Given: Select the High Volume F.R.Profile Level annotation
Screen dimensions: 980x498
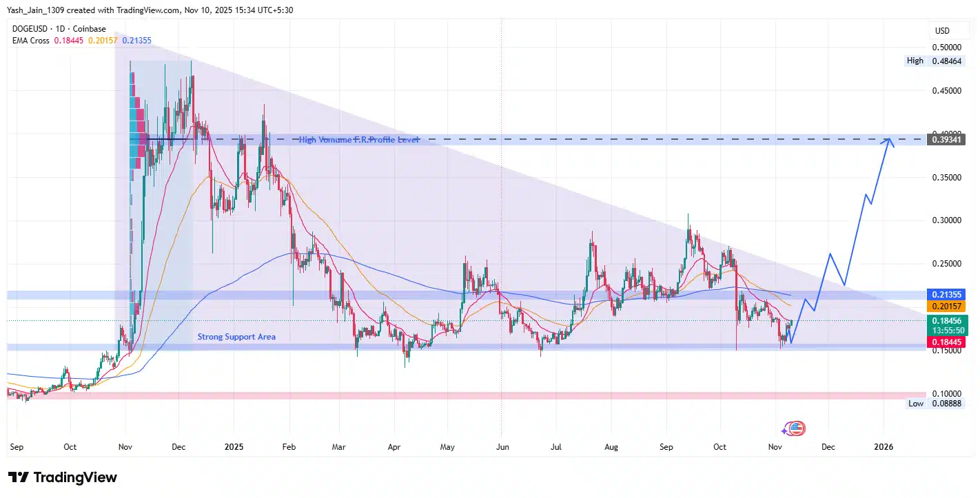Looking at the screenshot, I should (x=358, y=140).
